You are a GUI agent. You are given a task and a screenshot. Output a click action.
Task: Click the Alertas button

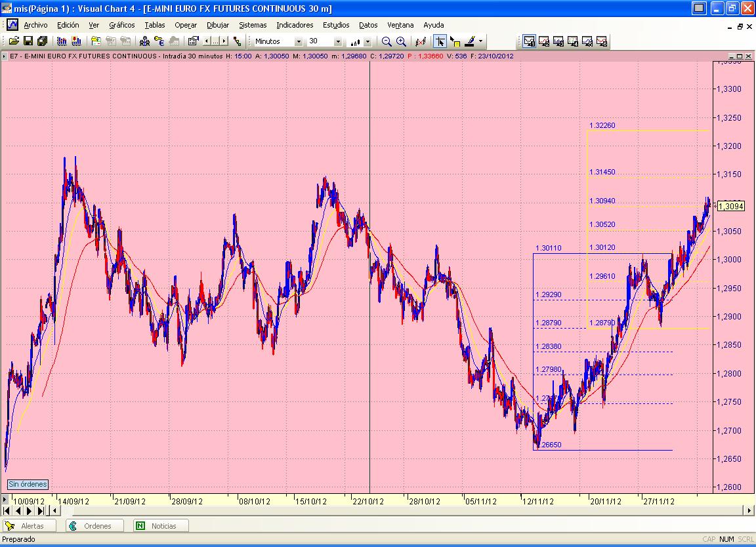(28, 525)
